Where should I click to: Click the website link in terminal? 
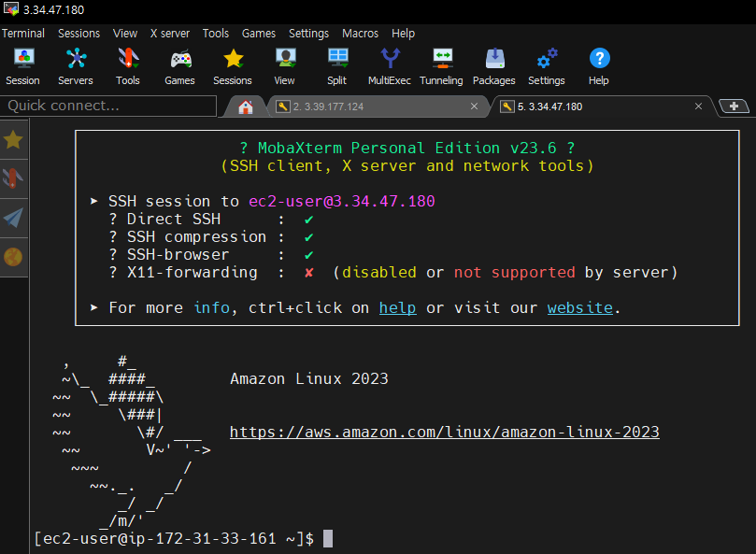(x=580, y=307)
